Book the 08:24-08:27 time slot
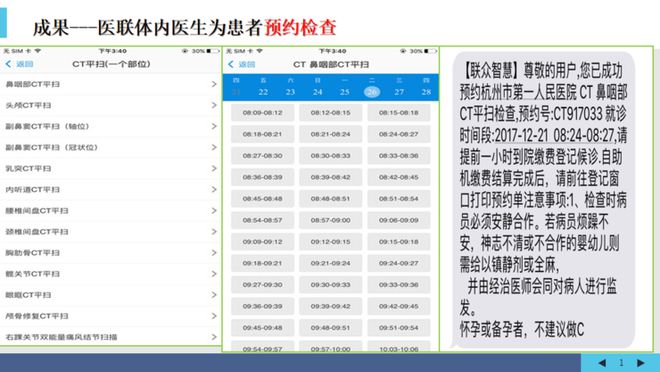 point(399,134)
